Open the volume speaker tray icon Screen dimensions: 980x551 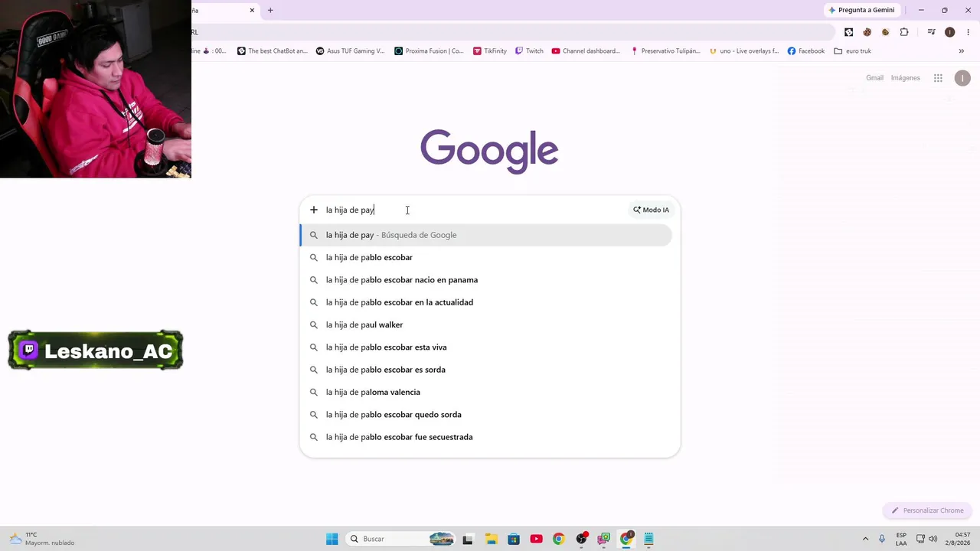(x=933, y=539)
